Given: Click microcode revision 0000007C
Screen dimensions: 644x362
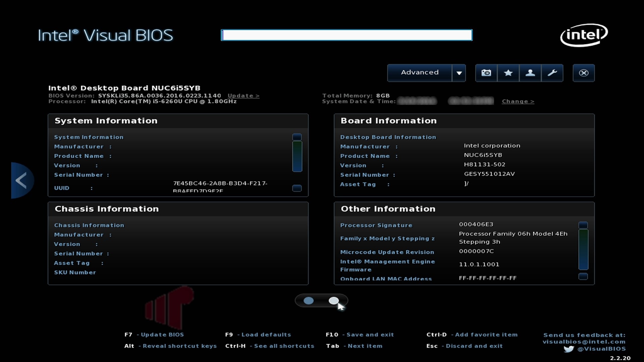Looking at the screenshot, I should coord(476,251).
